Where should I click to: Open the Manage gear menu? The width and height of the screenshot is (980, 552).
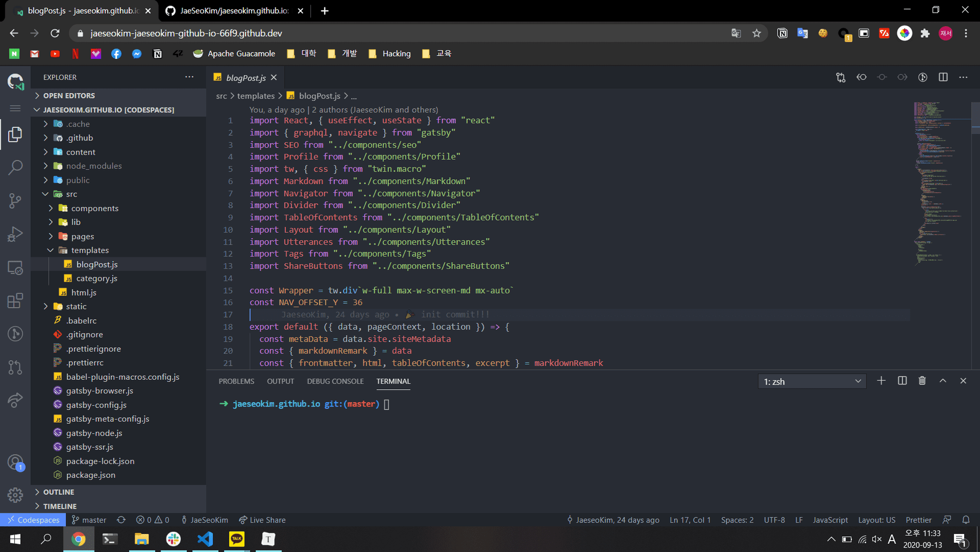15,494
